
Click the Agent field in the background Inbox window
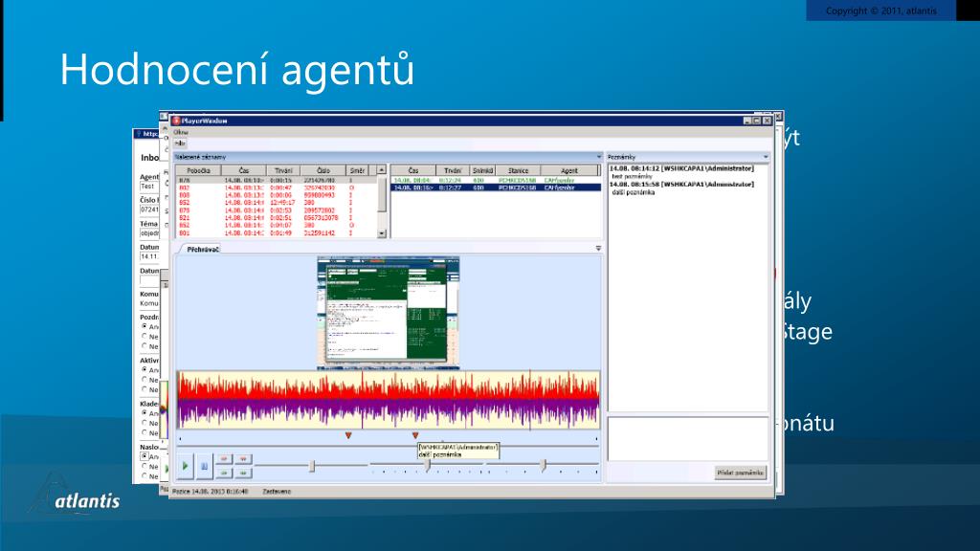(149, 187)
